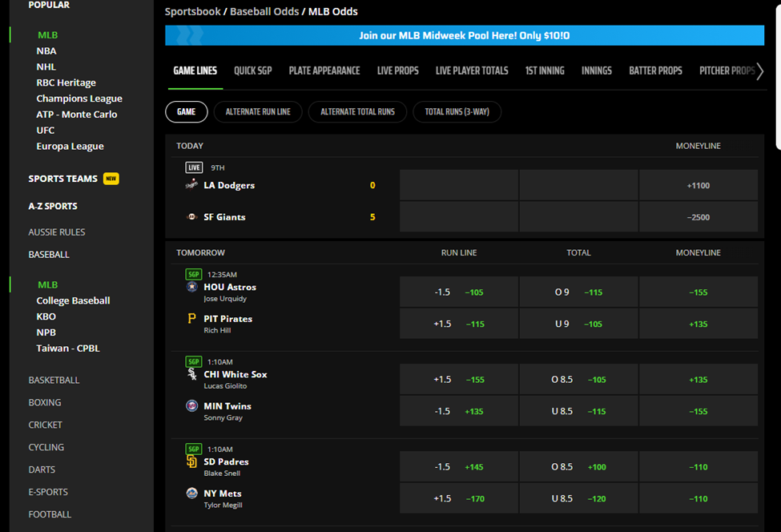781x532 pixels.
Task: Open UFC in the sidebar
Action: click(46, 130)
